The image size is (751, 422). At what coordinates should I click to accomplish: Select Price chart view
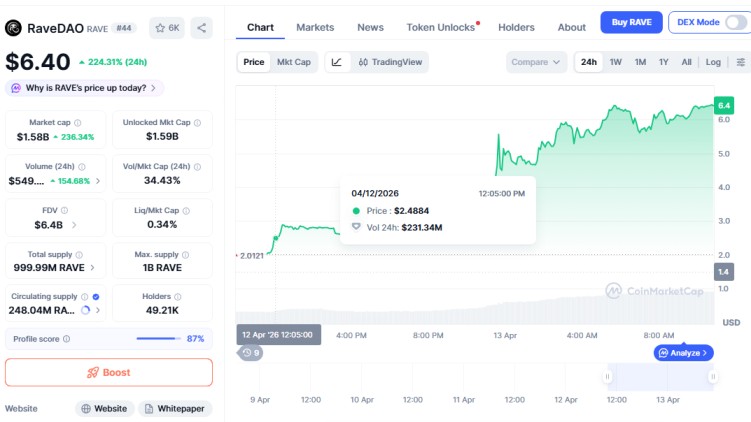point(254,62)
